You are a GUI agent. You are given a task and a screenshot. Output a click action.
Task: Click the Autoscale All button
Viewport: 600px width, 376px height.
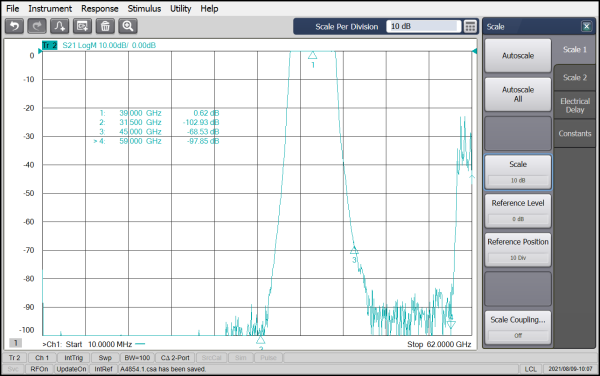[518, 94]
